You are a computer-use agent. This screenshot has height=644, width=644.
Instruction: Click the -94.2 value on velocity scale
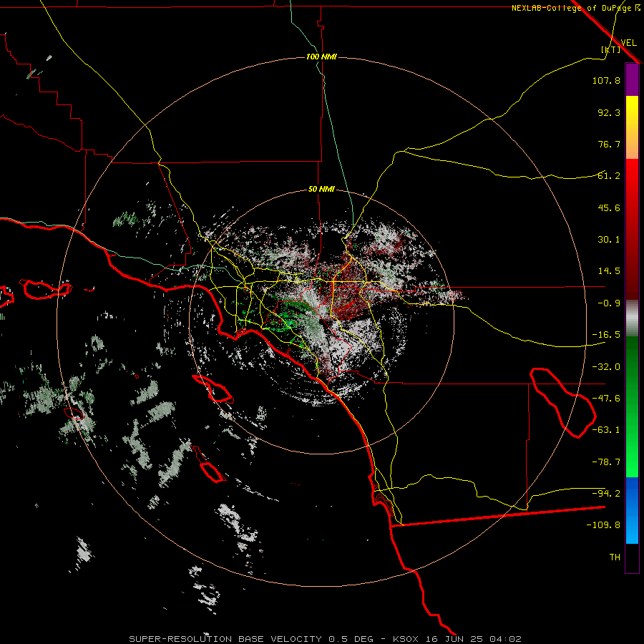(606, 493)
